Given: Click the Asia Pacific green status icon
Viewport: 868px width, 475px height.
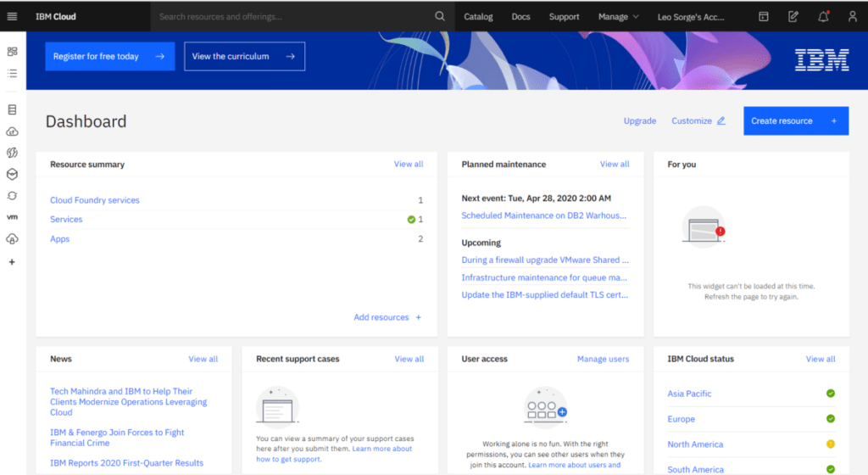Looking at the screenshot, I should 831,394.
